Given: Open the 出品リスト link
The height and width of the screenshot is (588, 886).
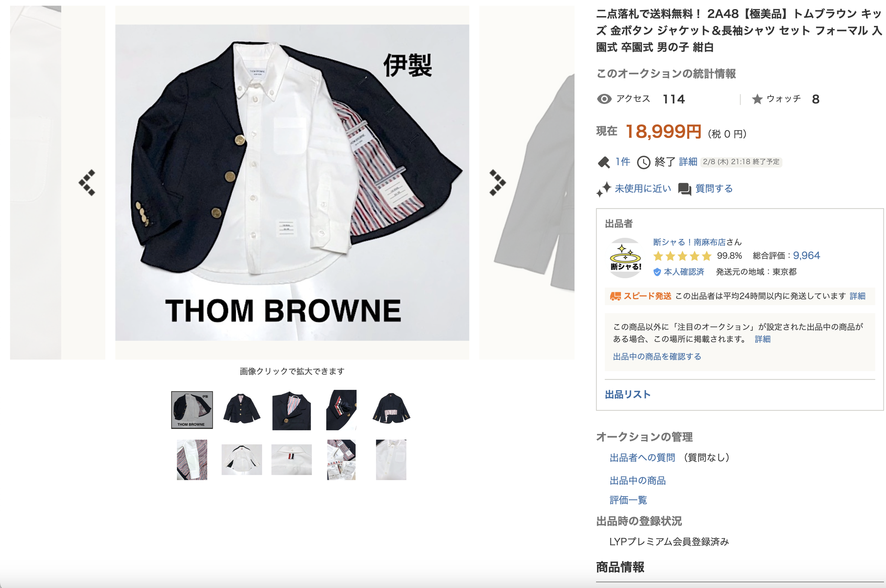Looking at the screenshot, I should 627,394.
